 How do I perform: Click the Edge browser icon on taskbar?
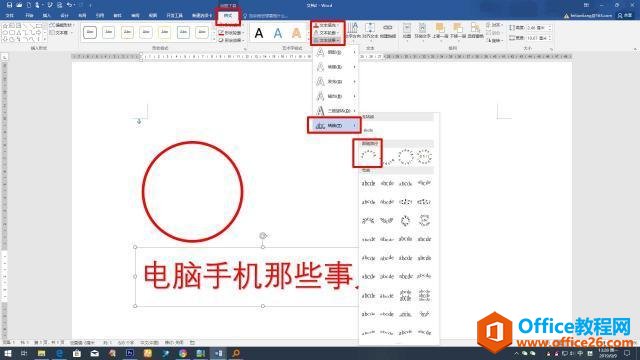point(60,353)
